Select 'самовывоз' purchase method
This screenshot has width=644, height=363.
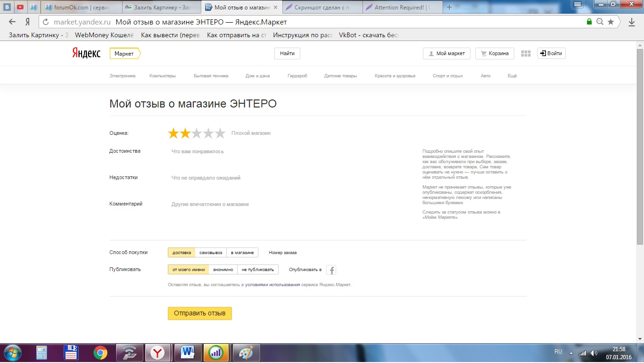(x=211, y=253)
